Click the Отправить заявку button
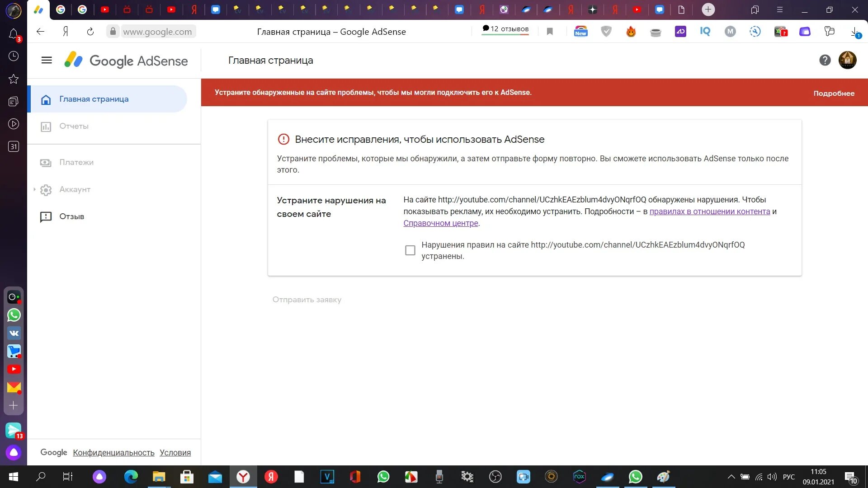This screenshot has width=868, height=488. pyautogui.click(x=307, y=300)
